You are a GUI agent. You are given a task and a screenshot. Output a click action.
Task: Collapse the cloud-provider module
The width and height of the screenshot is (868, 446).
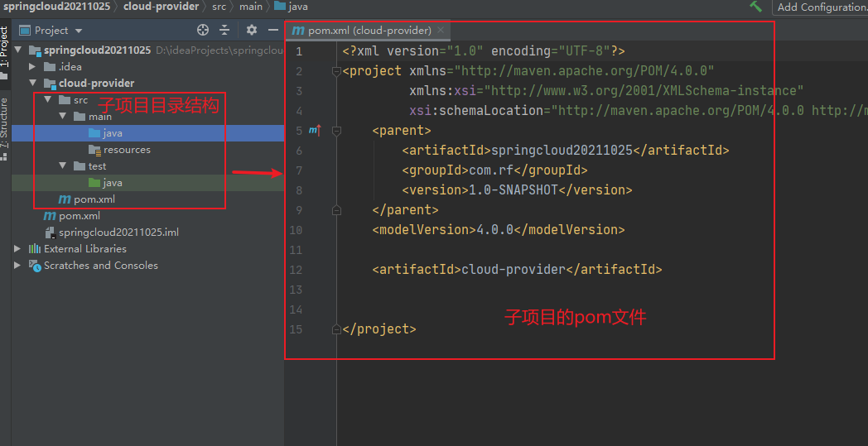32,83
